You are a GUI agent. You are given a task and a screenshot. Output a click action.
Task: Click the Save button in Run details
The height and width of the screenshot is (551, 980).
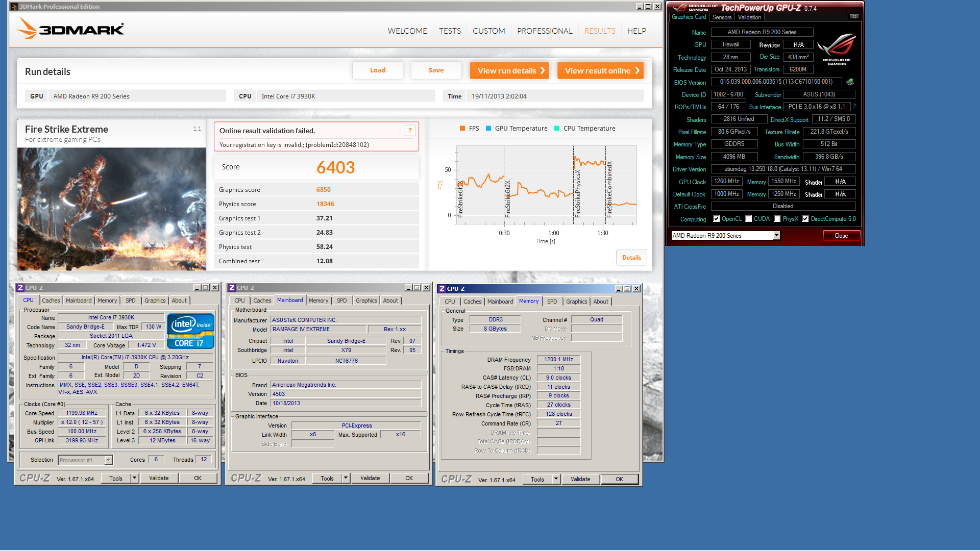point(436,70)
